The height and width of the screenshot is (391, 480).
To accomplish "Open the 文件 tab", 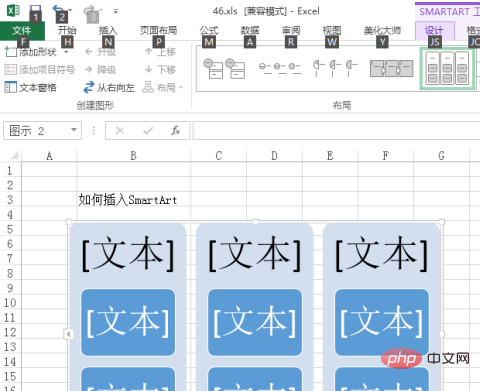I will 22,31.
